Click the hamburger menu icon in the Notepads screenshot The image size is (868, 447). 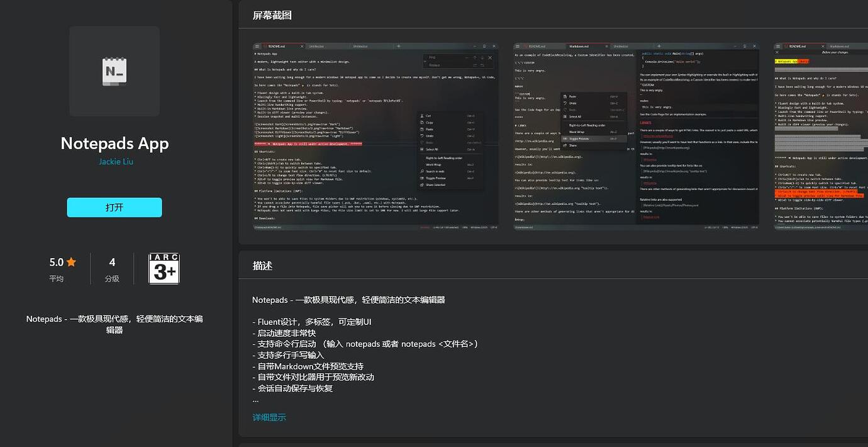point(257,46)
